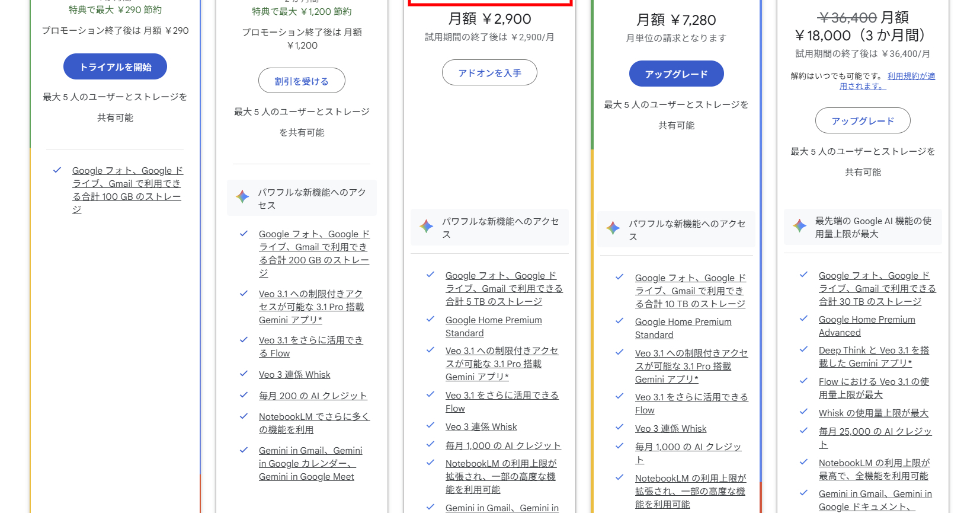
Task: Open the Deep Think と Veo 3.1 Gemini link
Action: (873, 357)
